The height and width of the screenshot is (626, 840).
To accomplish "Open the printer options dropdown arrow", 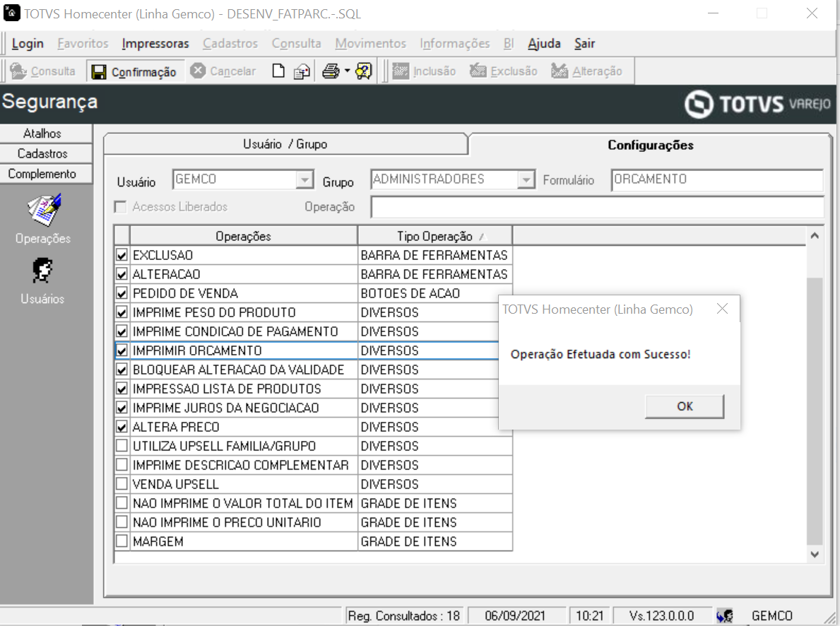I will click(347, 71).
